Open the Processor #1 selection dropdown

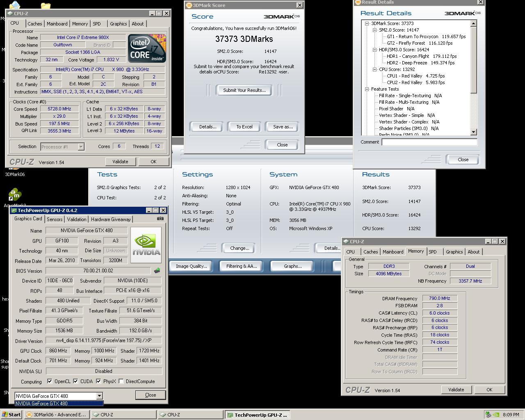(x=81, y=146)
